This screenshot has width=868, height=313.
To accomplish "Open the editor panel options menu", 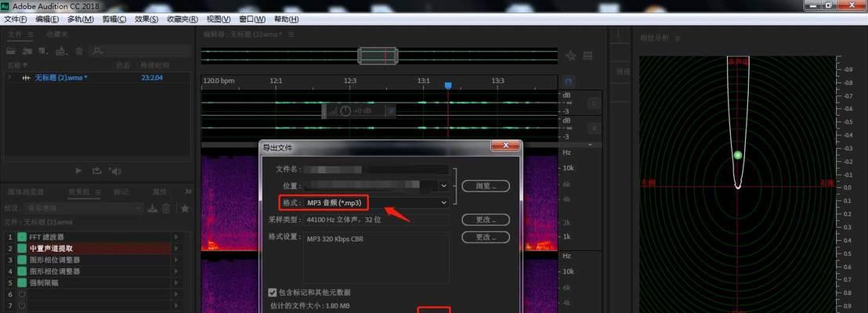I will (291, 34).
